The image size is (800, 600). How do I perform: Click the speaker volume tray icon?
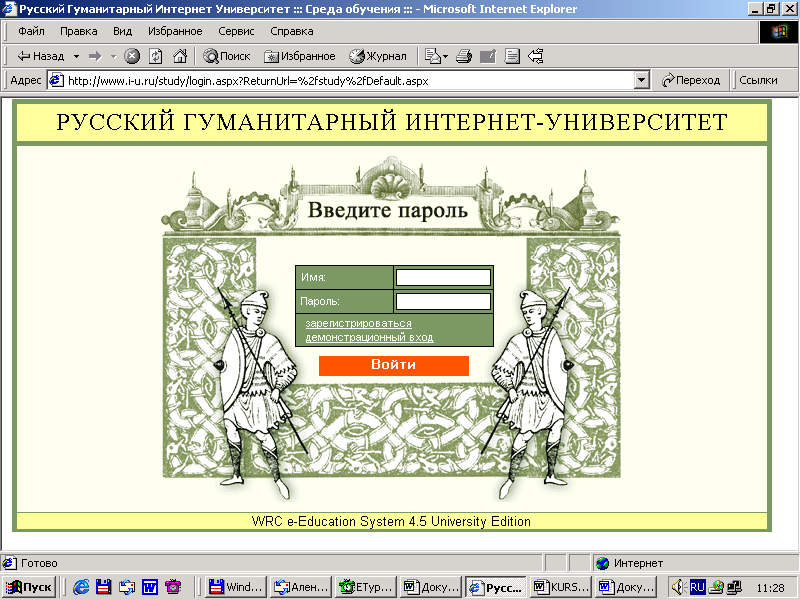(x=678, y=587)
